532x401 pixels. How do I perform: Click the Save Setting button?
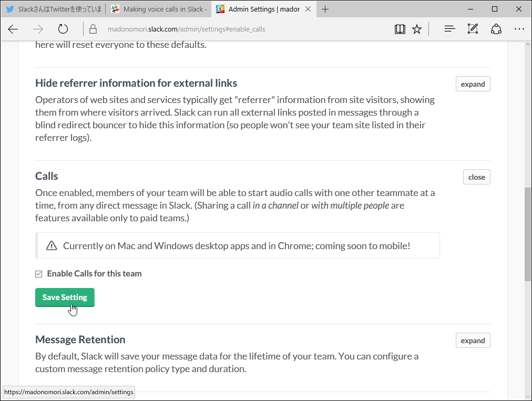click(x=65, y=297)
